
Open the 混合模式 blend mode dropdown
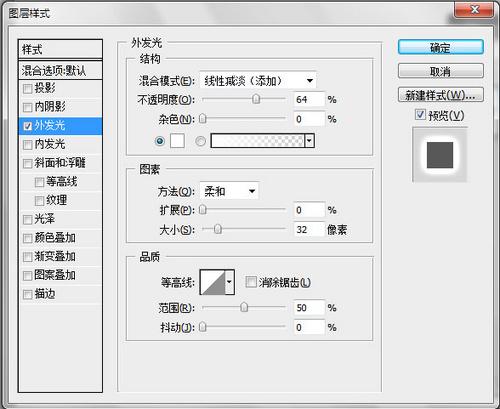[x=258, y=81]
